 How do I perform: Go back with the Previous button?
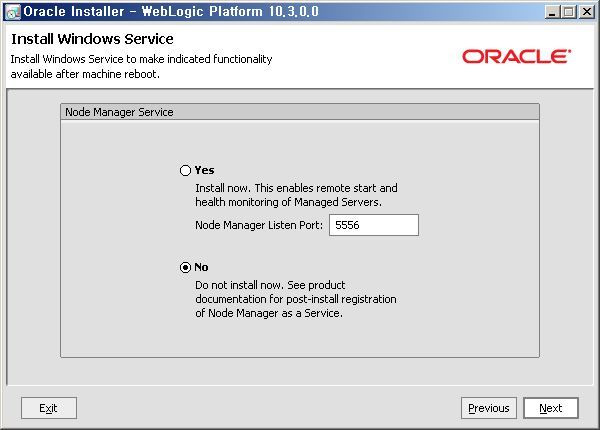489,408
